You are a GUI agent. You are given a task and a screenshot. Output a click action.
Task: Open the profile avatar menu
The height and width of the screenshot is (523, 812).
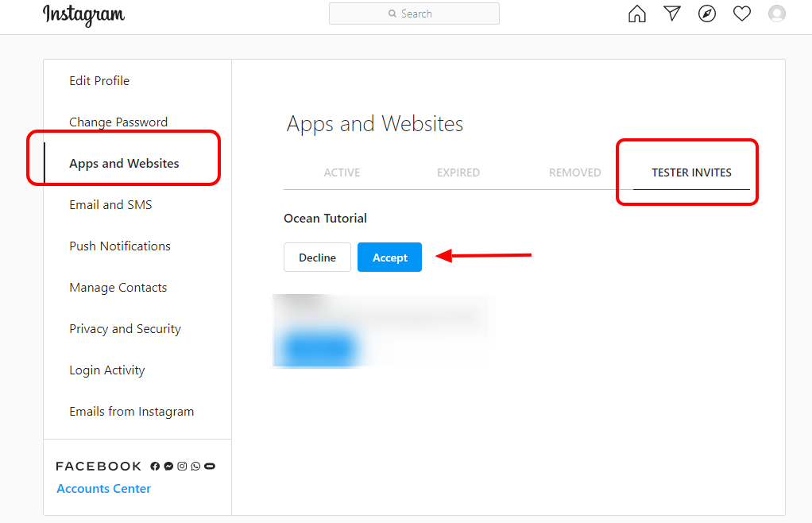point(777,14)
